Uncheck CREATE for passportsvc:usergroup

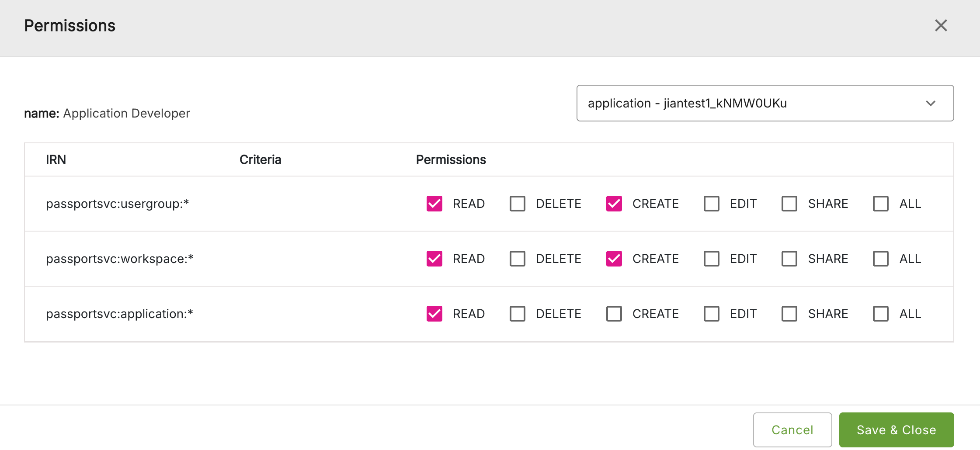tap(614, 204)
